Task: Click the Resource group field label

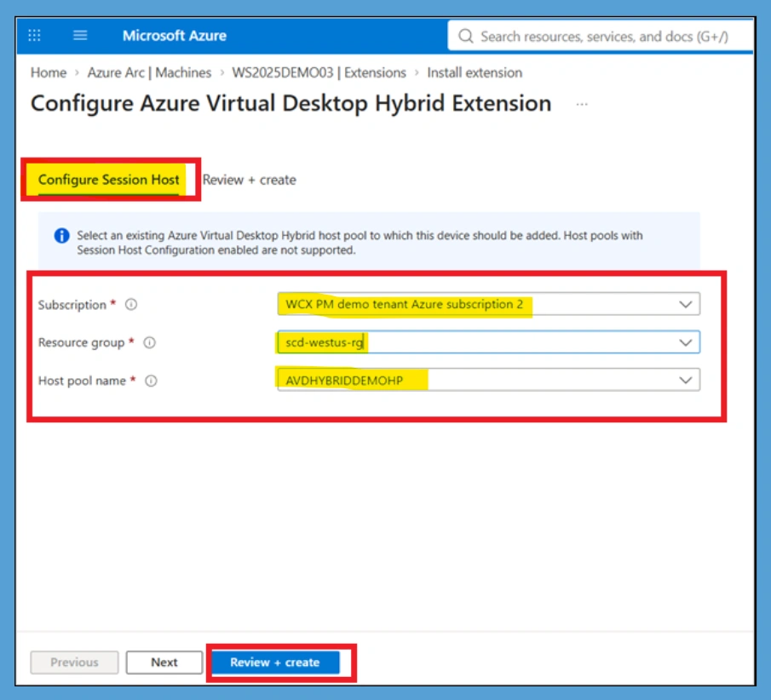Action: tap(81, 342)
